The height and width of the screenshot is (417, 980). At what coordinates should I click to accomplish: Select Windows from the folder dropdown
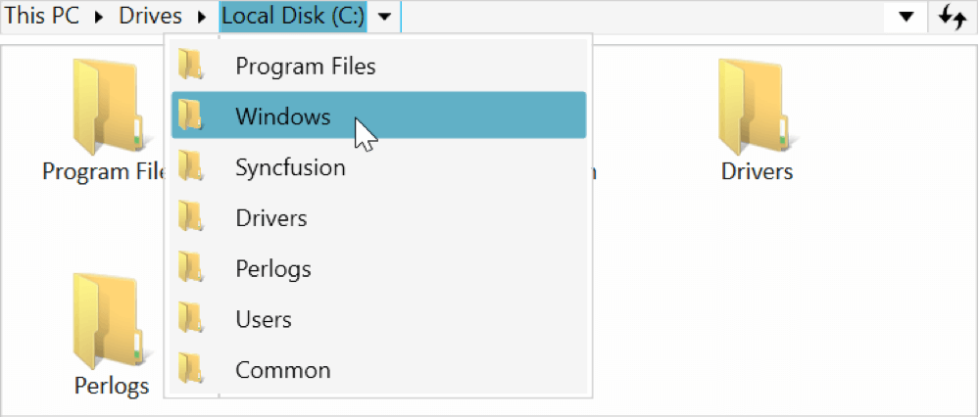pyautogui.click(x=282, y=116)
